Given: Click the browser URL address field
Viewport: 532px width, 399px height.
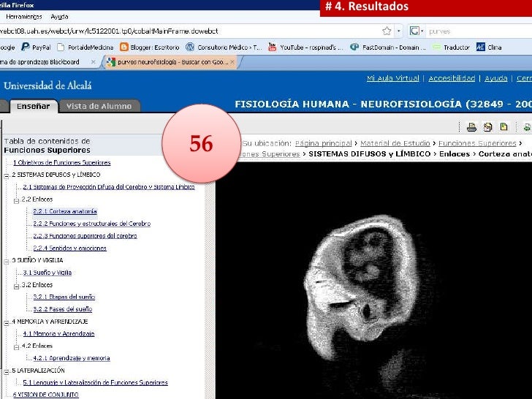Looking at the screenshot, I should 190,31.
